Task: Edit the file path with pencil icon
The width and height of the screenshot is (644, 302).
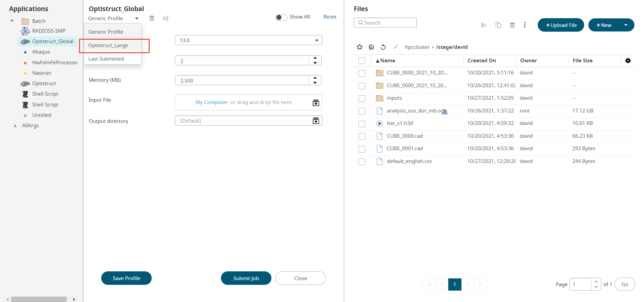Action: tap(396, 47)
